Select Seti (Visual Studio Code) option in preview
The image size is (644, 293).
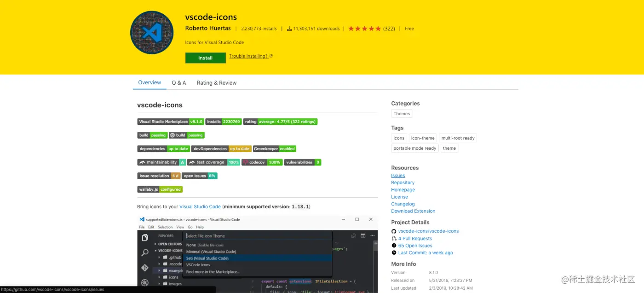click(x=258, y=258)
